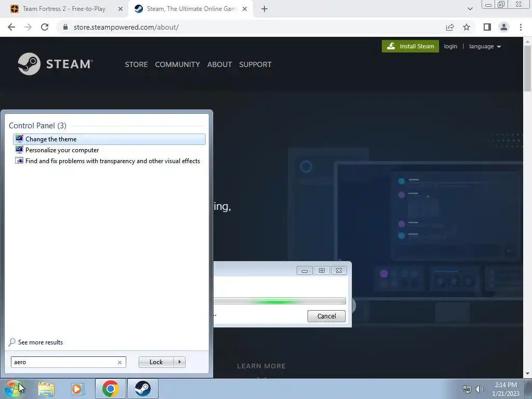Click the browser forward arrow
This screenshot has width=532, height=399.
pos(28,27)
